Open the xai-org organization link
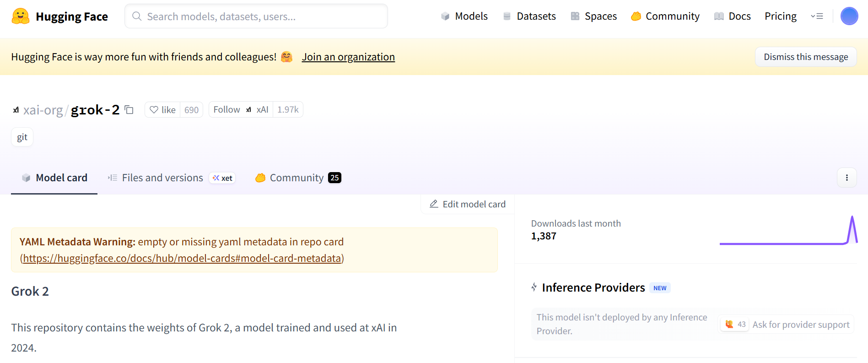 click(x=43, y=110)
